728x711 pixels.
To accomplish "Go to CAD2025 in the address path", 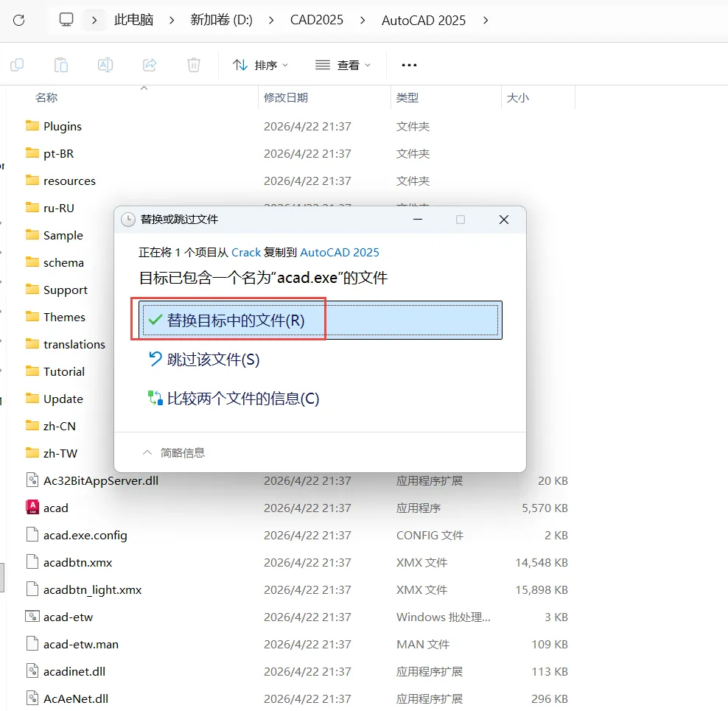I will tap(317, 20).
